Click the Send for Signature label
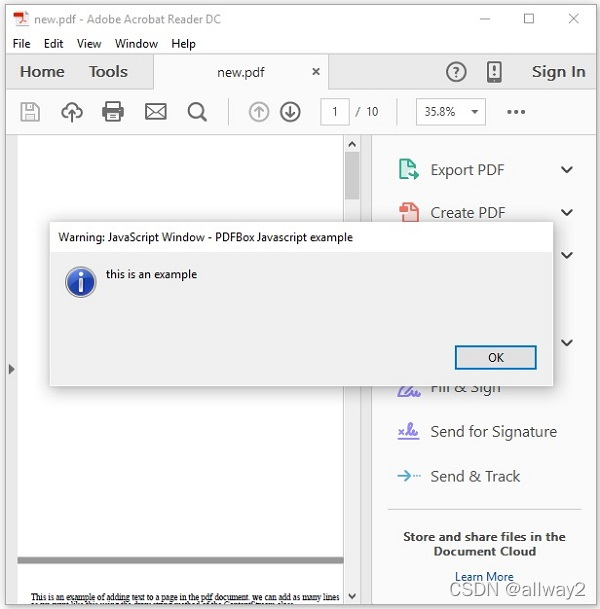 point(494,432)
